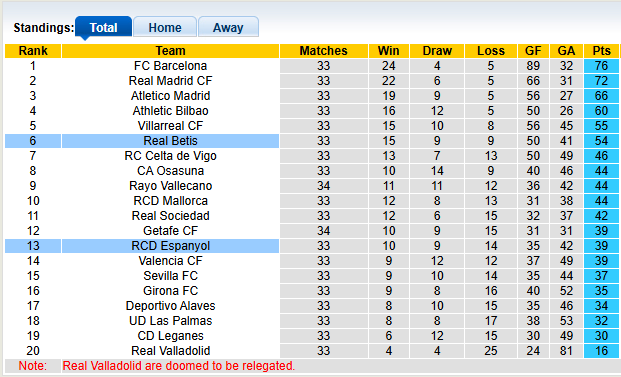Click the GF column header
Viewport: 621px width, 377px height.
(533, 51)
